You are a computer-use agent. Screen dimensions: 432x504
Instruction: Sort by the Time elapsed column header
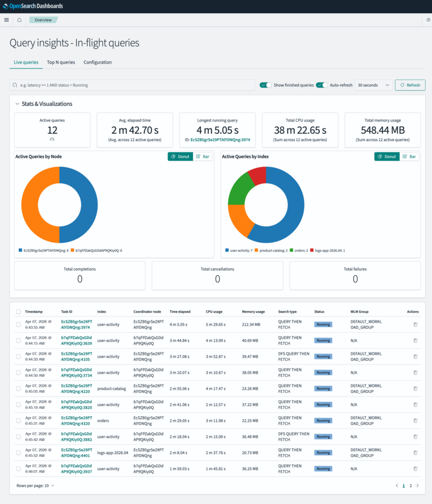click(x=180, y=312)
